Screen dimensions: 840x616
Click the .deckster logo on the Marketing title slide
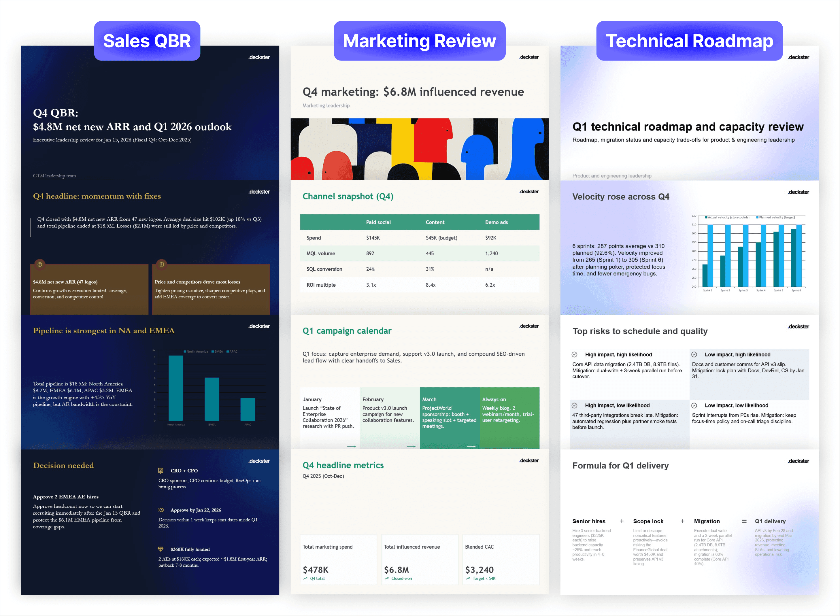[529, 57]
